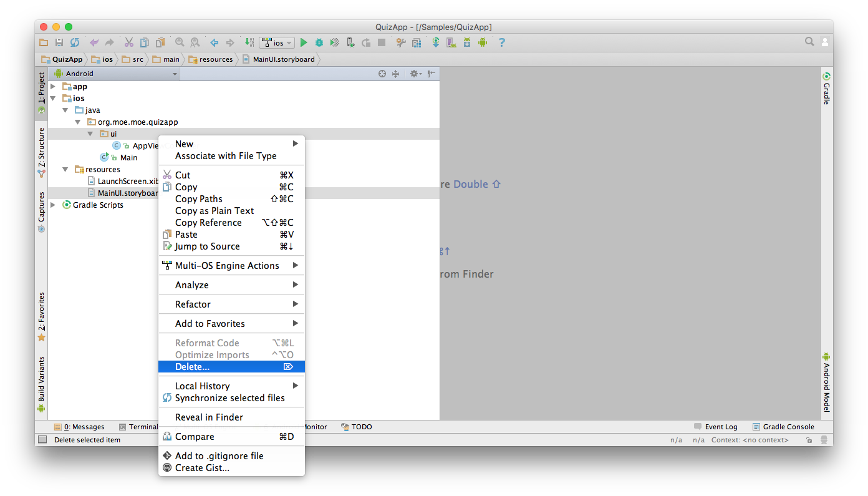Click the Stop square toolbar icon

click(x=382, y=42)
